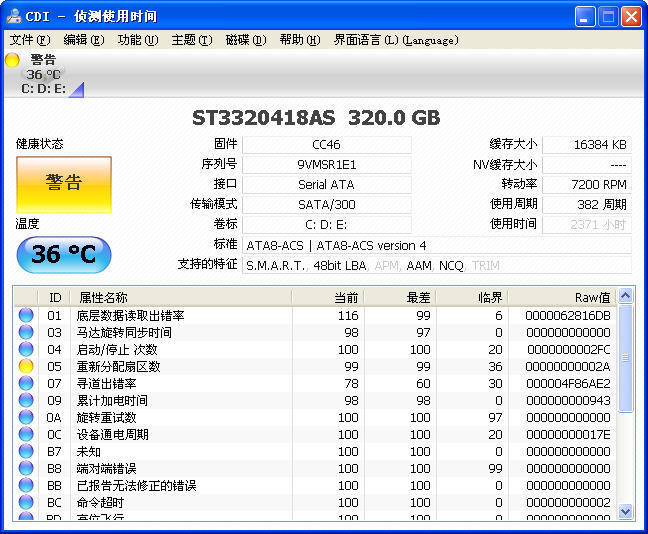
Task: Select the C: D: E: disk tab
Action: coord(44,89)
